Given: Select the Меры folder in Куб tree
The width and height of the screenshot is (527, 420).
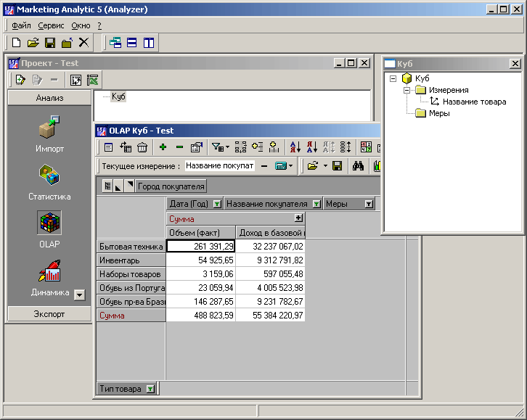Looking at the screenshot, I should pyautogui.click(x=439, y=113).
